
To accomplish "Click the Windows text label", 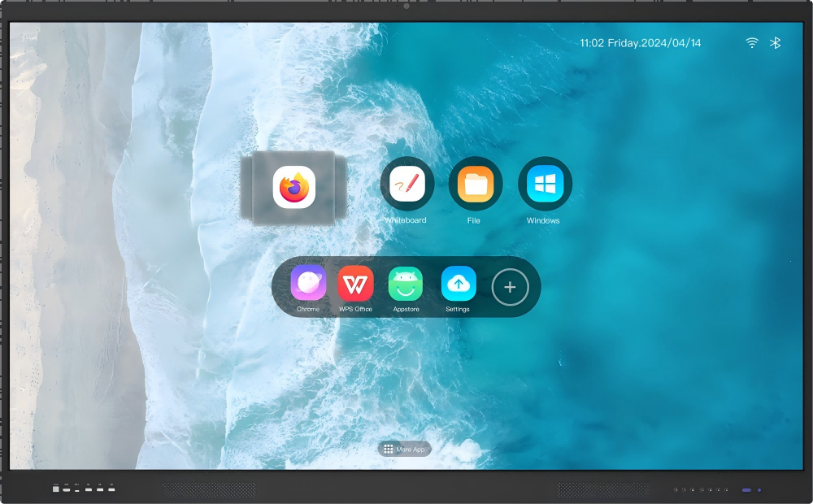I will (x=543, y=220).
